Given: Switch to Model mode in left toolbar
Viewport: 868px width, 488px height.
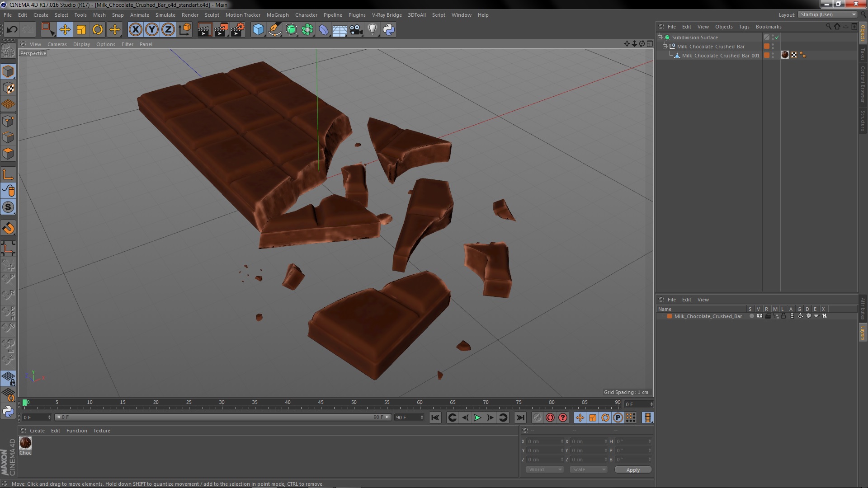Looking at the screenshot, I should pyautogui.click(x=8, y=71).
